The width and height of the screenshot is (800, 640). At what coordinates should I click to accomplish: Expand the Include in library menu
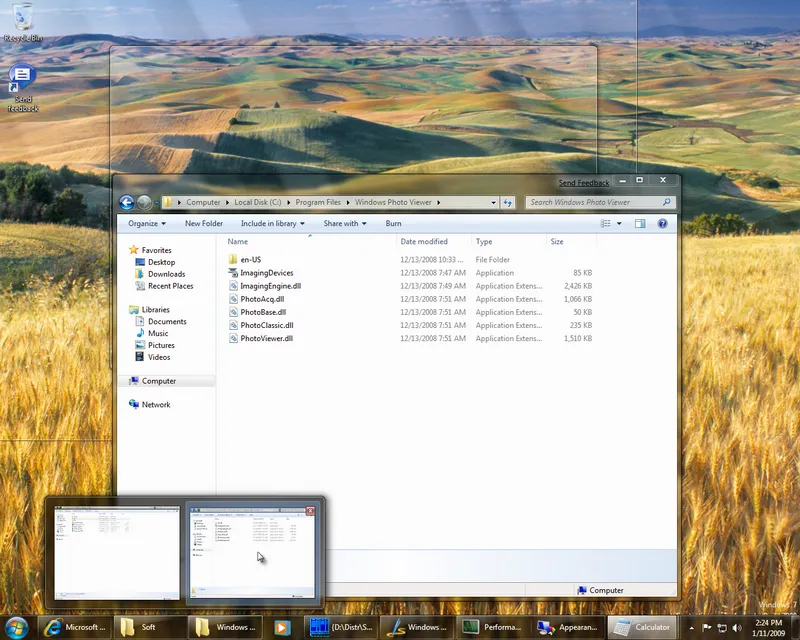(272, 224)
